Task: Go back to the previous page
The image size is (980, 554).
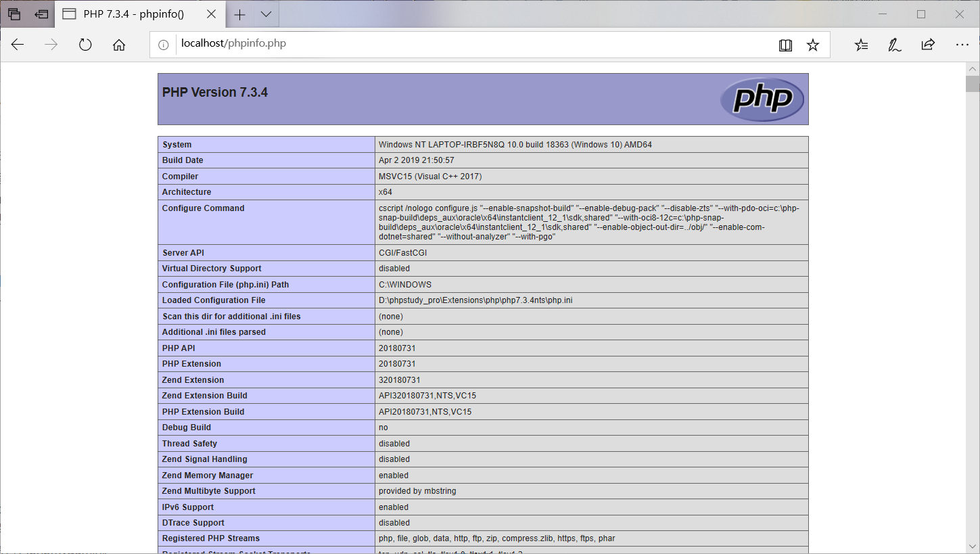Action: click(17, 44)
